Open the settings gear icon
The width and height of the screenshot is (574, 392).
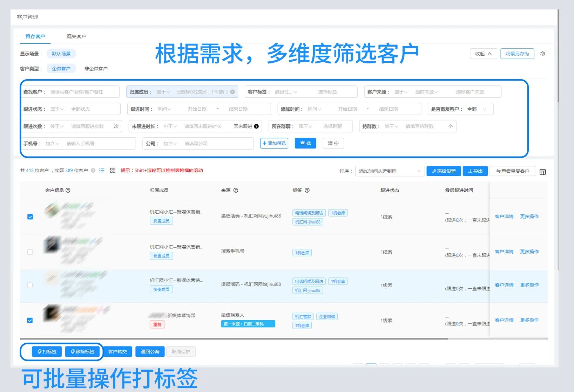[542, 54]
